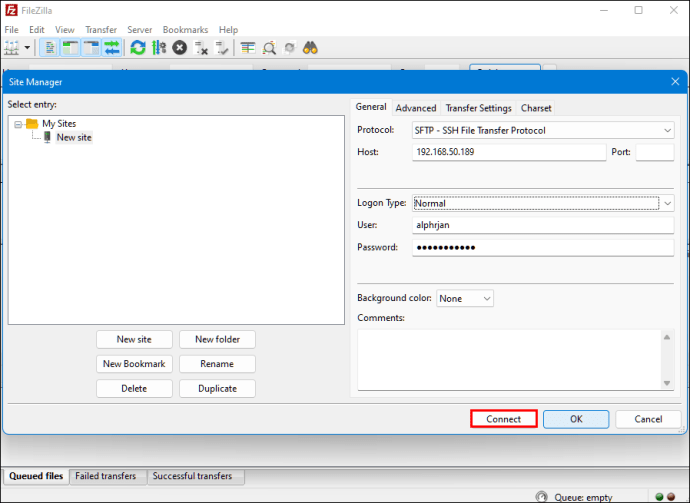The height and width of the screenshot is (503, 690).
Task: Click the Host input field
Action: click(509, 152)
